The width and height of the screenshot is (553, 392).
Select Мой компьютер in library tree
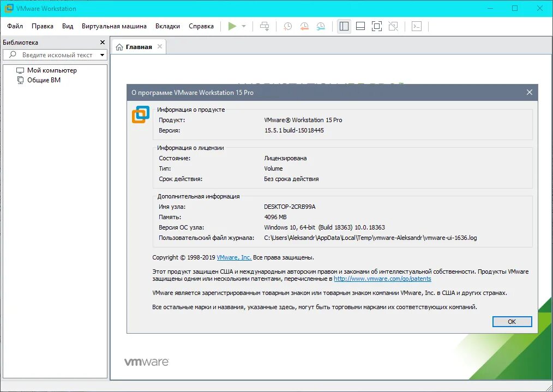(x=46, y=70)
